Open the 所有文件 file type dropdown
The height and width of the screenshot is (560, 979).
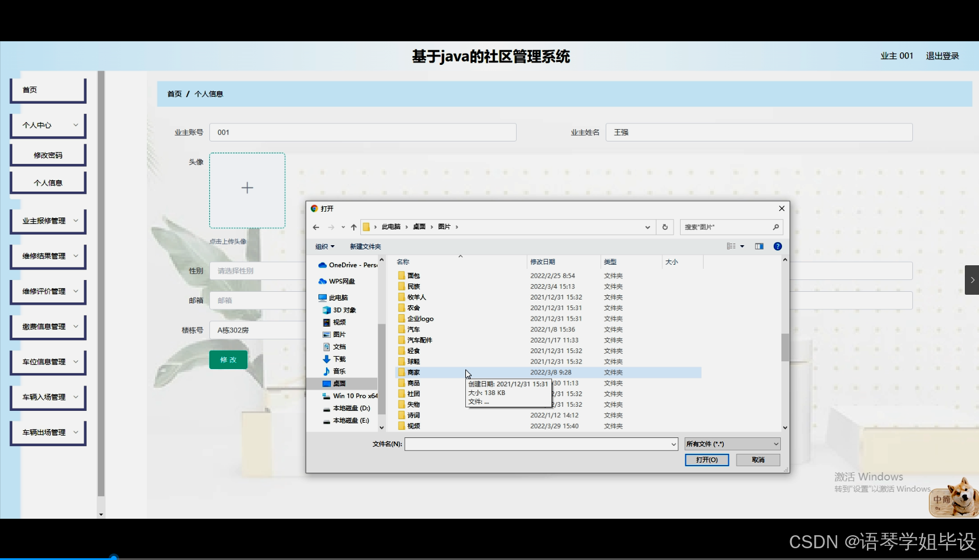[731, 443]
